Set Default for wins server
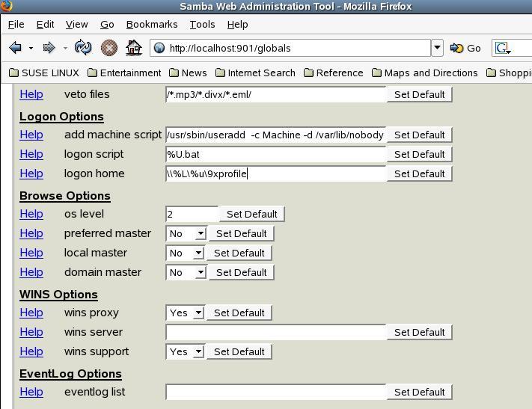This screenshot has width=532, height=409. pos(419,332)
